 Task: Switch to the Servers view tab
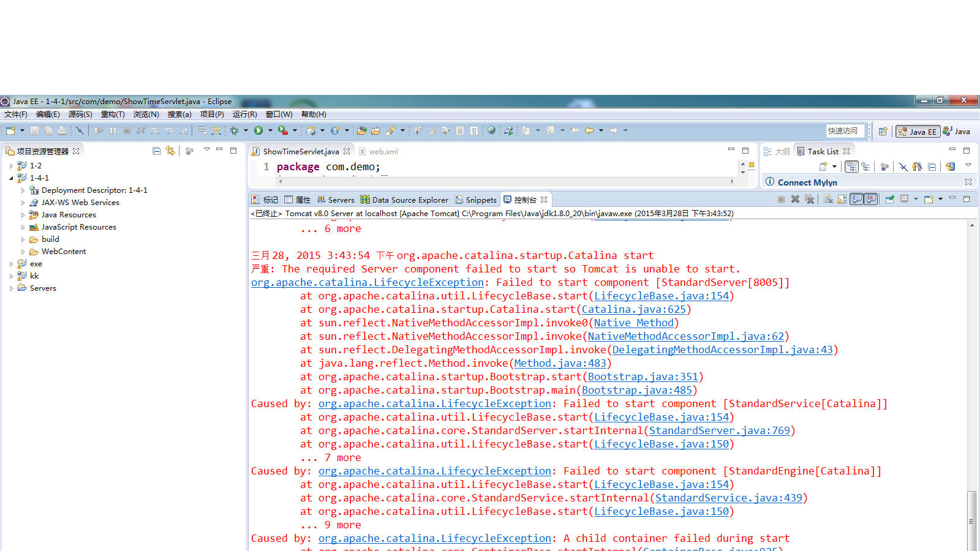point(336,200)
